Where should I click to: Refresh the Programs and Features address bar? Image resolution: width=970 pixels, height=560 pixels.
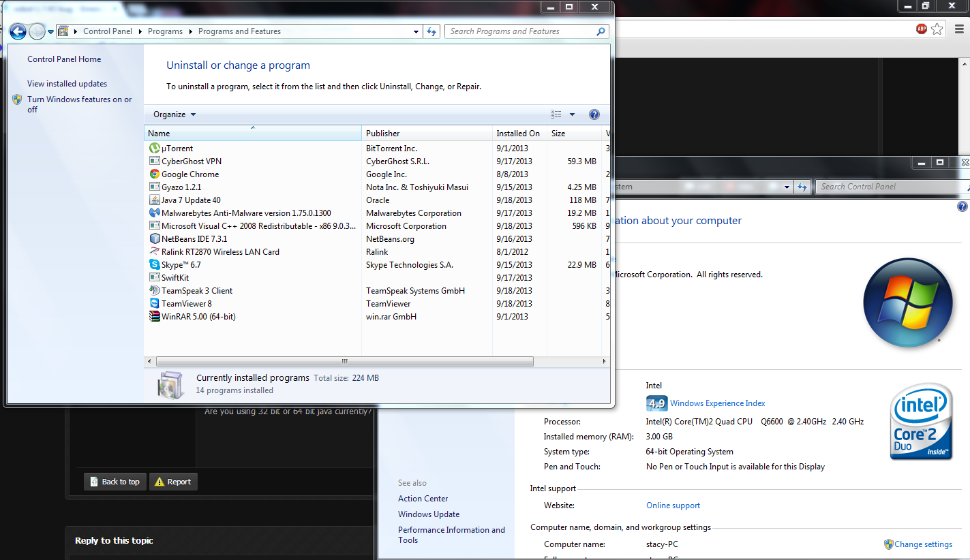coord(431,31)
